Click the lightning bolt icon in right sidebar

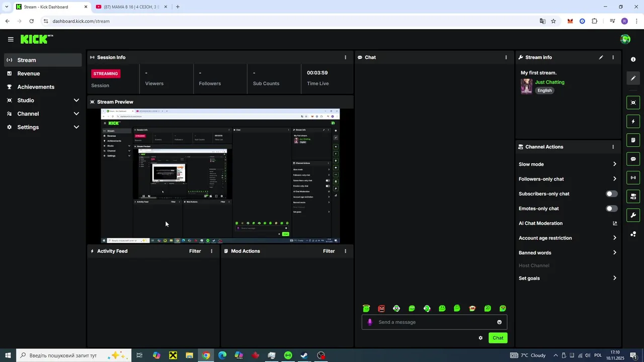pyautogui.click(x=633, y=121)
